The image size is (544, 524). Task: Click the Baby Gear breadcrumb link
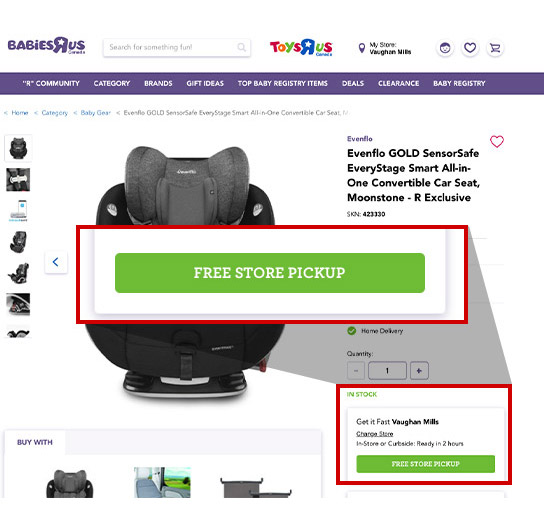pyautogui.click(x=95, y=113)
